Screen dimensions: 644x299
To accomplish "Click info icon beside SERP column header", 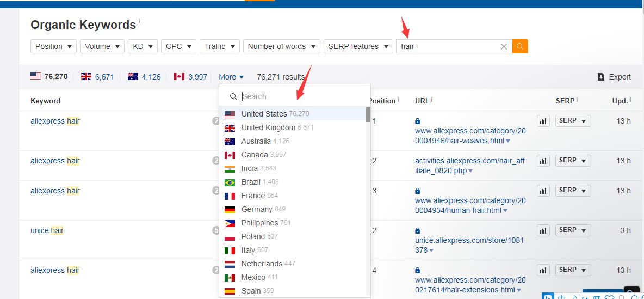I will coord(577,100).
